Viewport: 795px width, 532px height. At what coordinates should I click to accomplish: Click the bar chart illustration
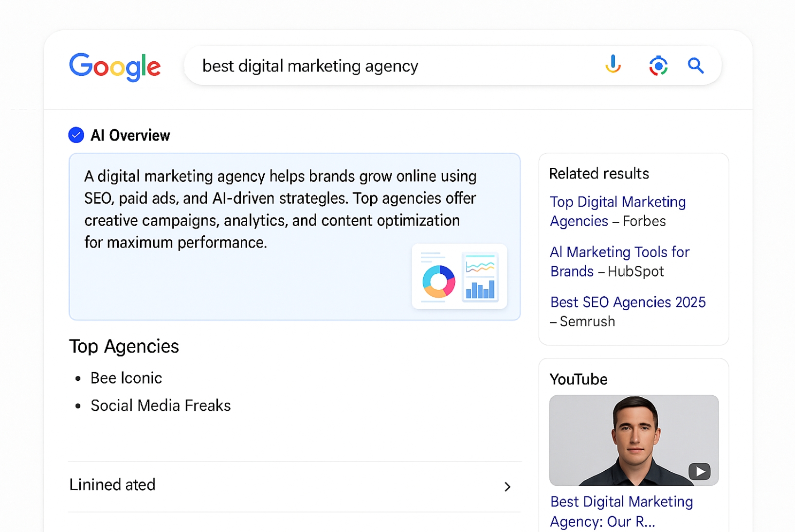(x=480, y=288)
